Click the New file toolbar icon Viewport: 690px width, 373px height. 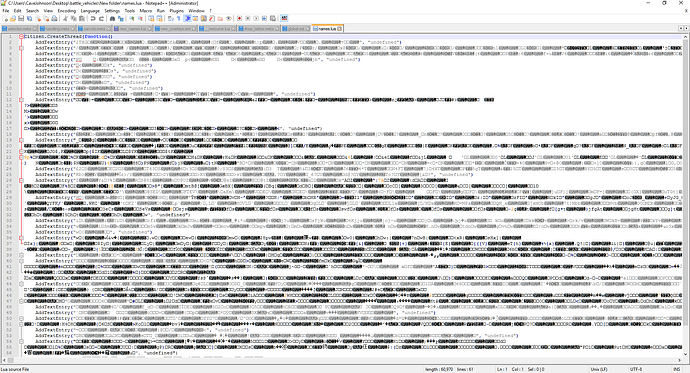[5, 18]
